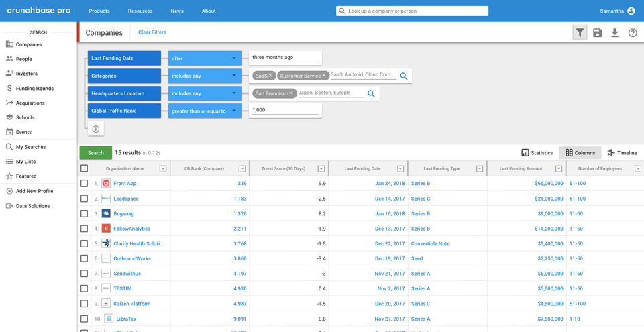
Task: Check the OutboundWorks row checkbox
Action: click(x=85, y=258)
